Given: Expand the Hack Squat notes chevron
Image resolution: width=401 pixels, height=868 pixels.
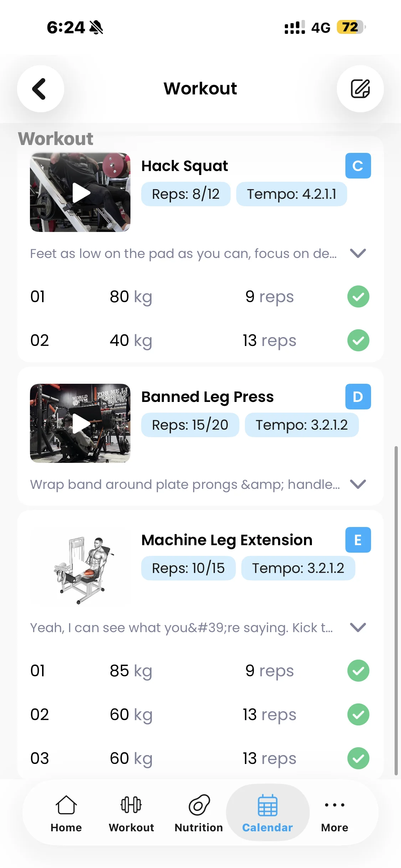Looking at the screenshot, I should pyautogui.click(x=358, y=253).
